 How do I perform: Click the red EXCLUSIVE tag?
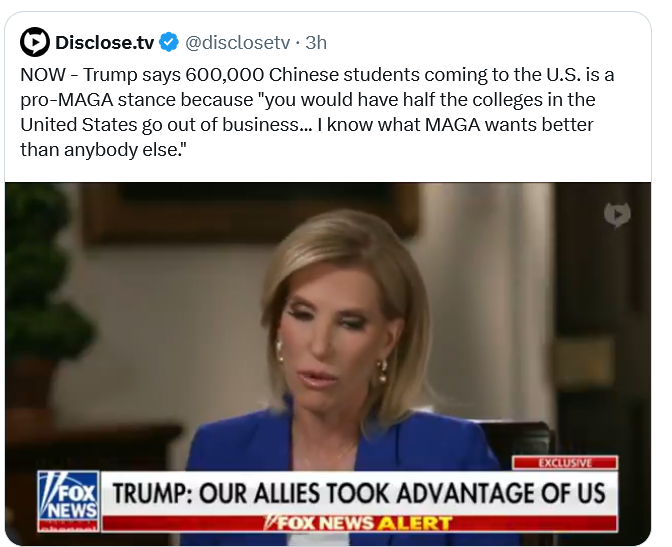point(565,463)
